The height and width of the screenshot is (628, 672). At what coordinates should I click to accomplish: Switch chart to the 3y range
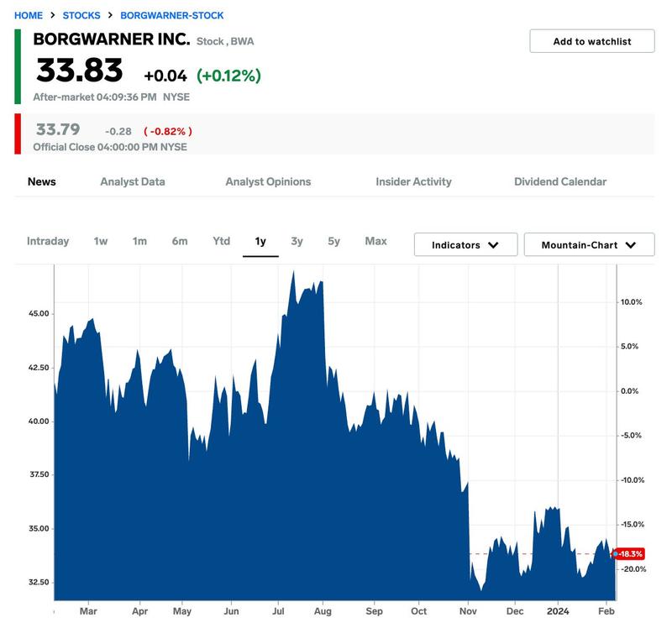(297, 241)
